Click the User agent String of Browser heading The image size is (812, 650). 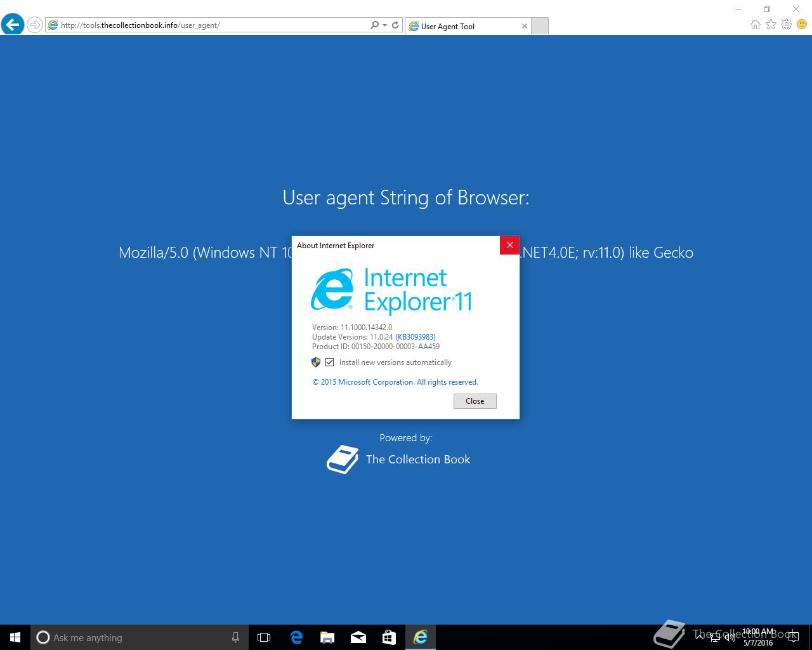pyautogui.click(x=406, y=197)
